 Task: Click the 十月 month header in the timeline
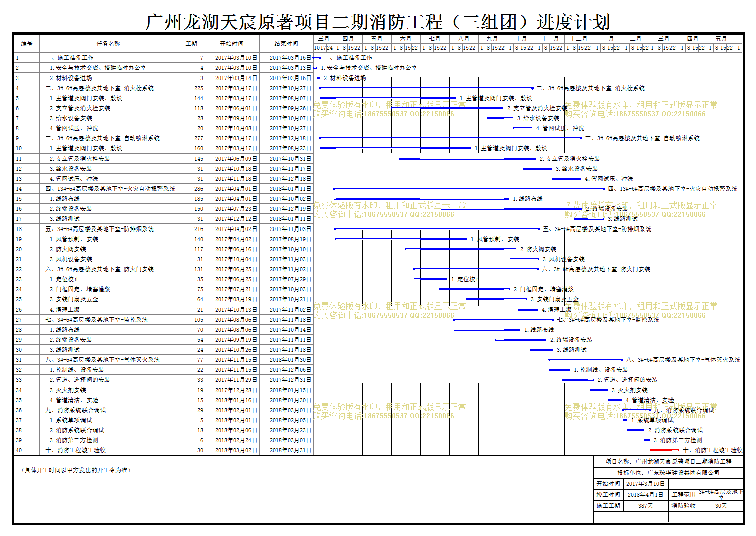click(x=521, y=39)
